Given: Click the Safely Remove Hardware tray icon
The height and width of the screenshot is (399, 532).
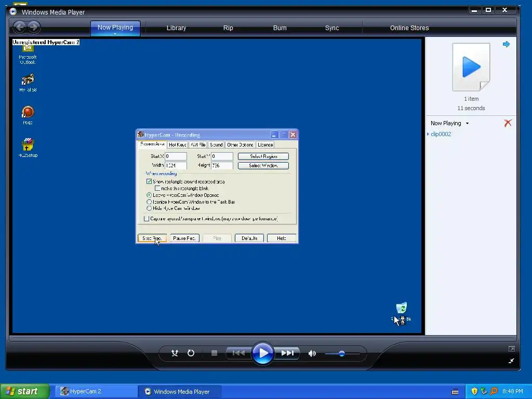Looking at the screenshot, I should [x=484, y=391].
